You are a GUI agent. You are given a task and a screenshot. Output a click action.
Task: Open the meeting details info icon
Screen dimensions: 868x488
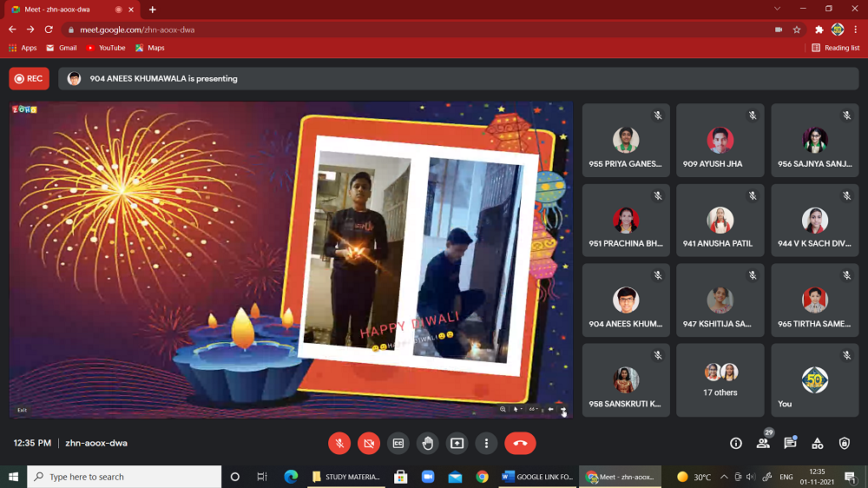[x=736, y=443]
